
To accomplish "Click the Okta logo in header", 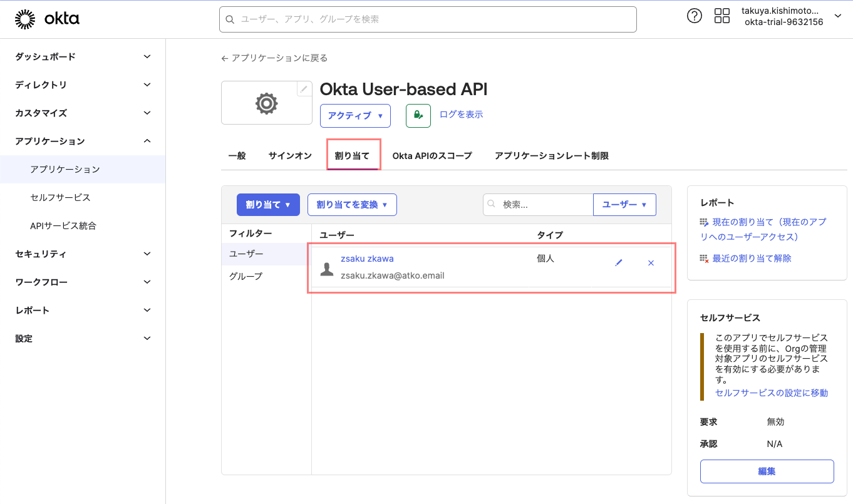I will pyautogui.click(x=47, y=19).
